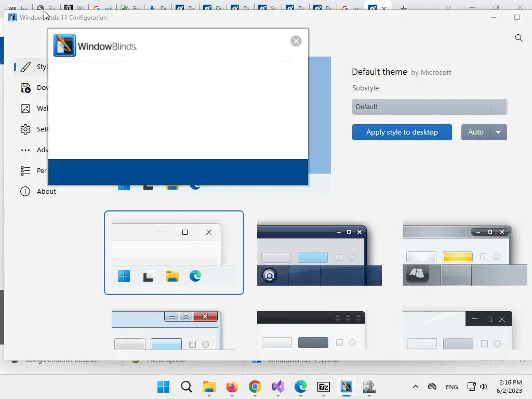Open the Windows Start button
Viewport: 532px width, 399px height.
163,387
